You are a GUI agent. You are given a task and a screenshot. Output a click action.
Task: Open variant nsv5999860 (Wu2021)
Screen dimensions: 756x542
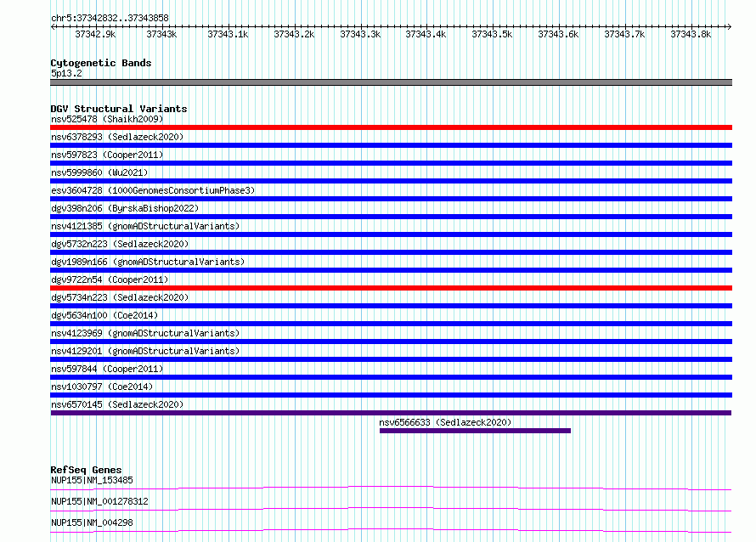(99, 172)
